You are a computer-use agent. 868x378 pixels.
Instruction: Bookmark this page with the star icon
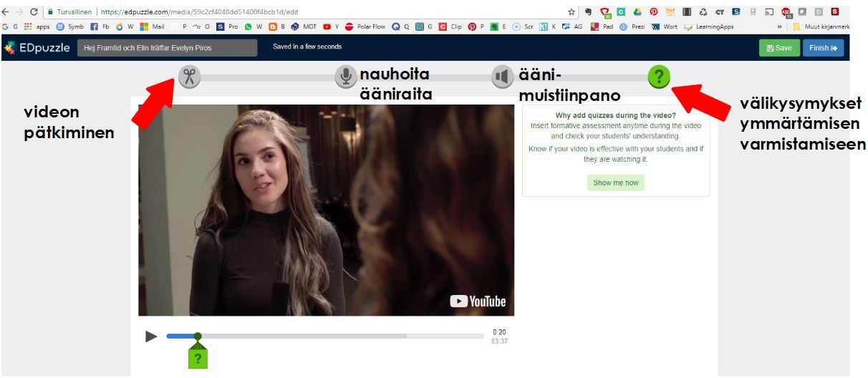click(x=572, y=12)
